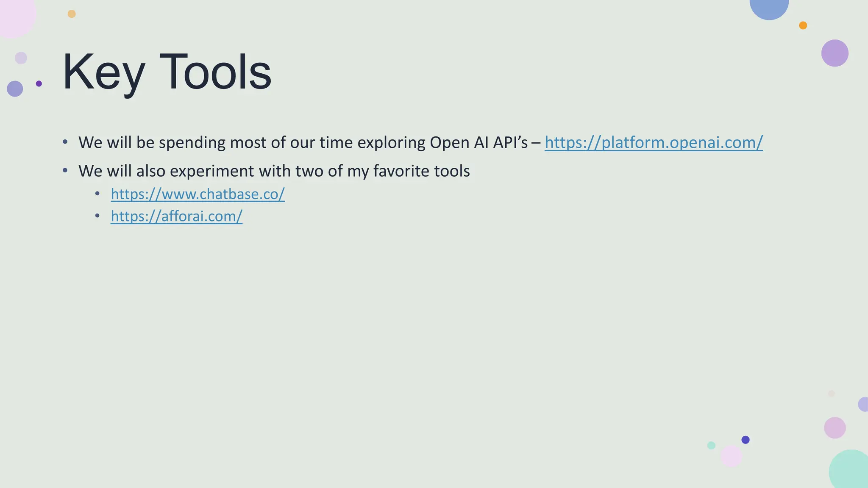Click the text 'We will also experiment with two of my favorite tools'
This screenshot has height=488, width=868.
[274, 171]
